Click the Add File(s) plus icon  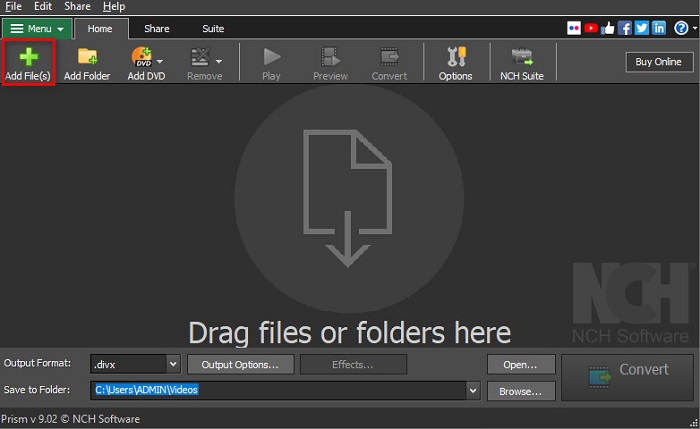click(28, 57)
